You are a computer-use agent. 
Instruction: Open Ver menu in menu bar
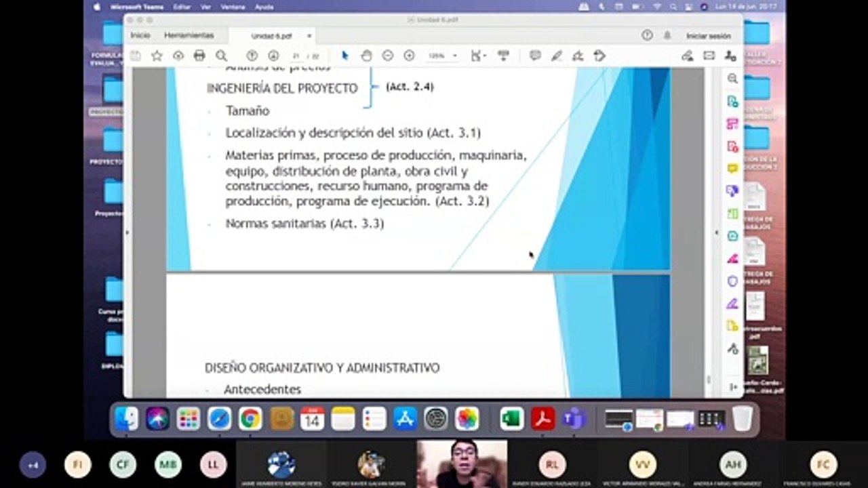205,7
